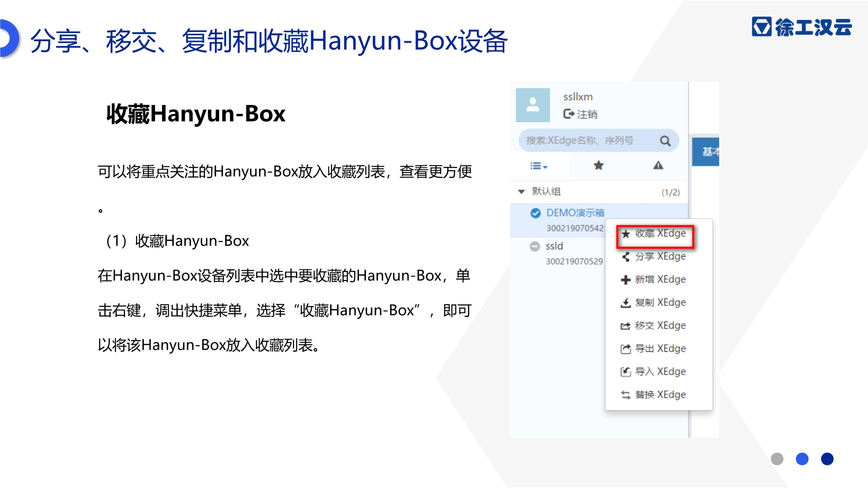Select the ssld device
The image size is (868, 488).
(554, 246)
